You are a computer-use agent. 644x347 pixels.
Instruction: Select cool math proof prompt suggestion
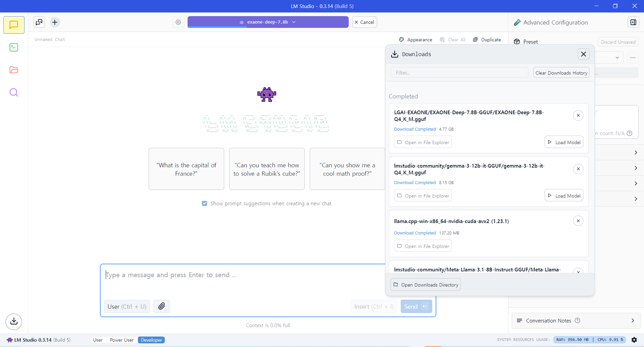point(347,169)
